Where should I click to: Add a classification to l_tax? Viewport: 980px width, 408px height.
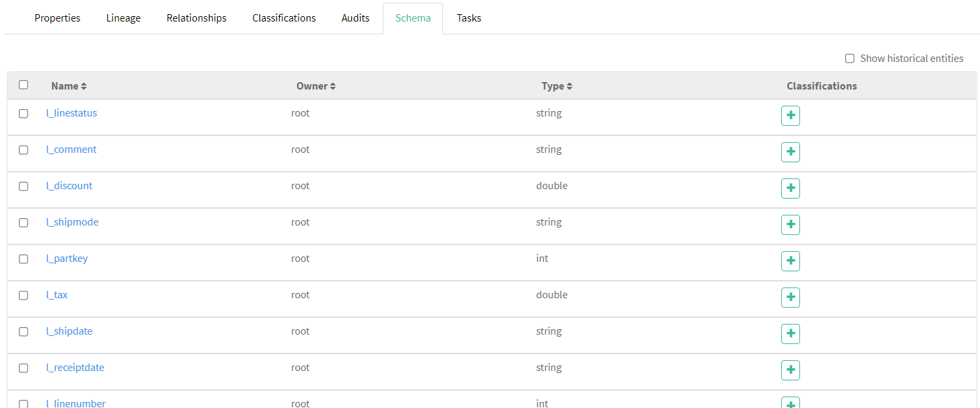(x=790, y=297)
